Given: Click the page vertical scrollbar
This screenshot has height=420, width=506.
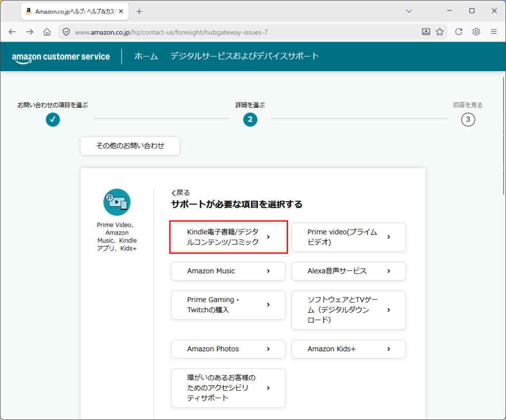Looking at the screenshot, I should point(504,135).
